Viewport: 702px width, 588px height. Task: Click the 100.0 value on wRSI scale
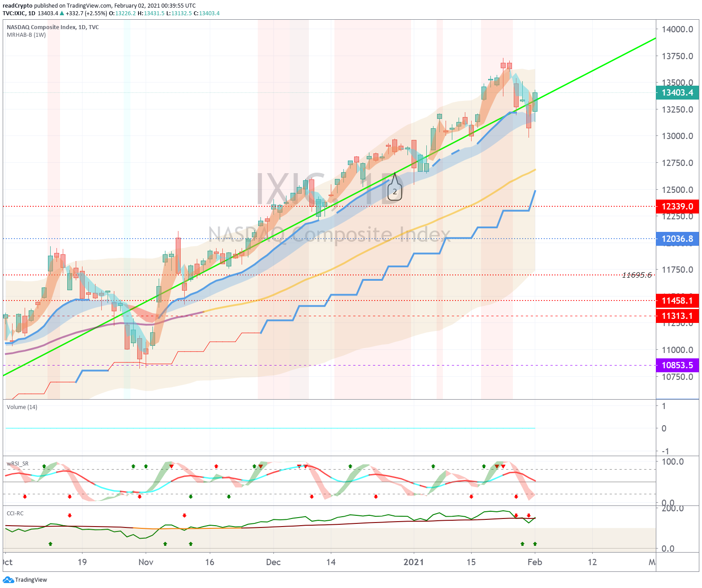tap(672, 462)
